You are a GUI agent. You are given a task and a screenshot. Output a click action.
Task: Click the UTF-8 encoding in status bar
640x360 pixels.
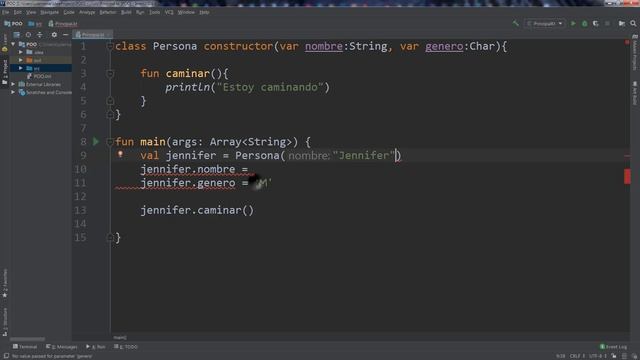click(x=598, y=356)
